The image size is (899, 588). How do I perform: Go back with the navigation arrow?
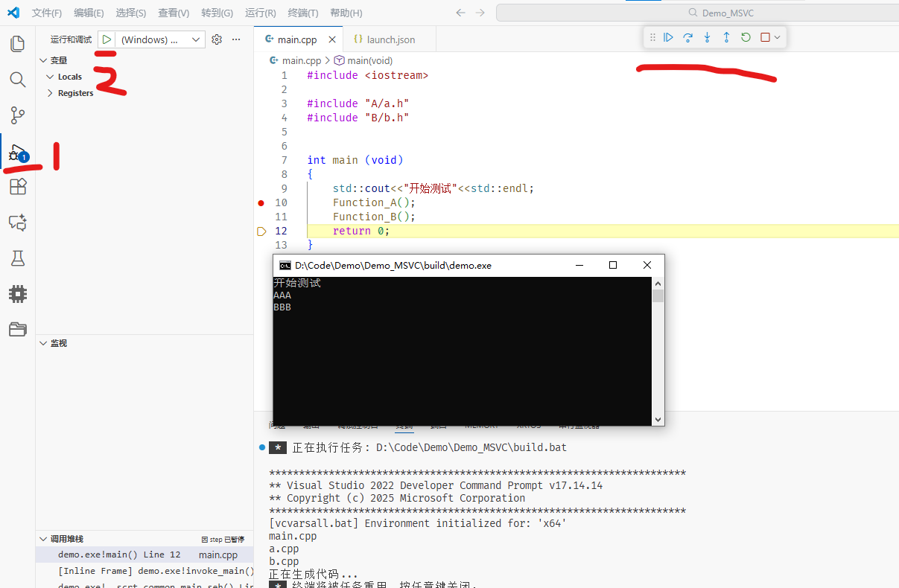point(460,13)
